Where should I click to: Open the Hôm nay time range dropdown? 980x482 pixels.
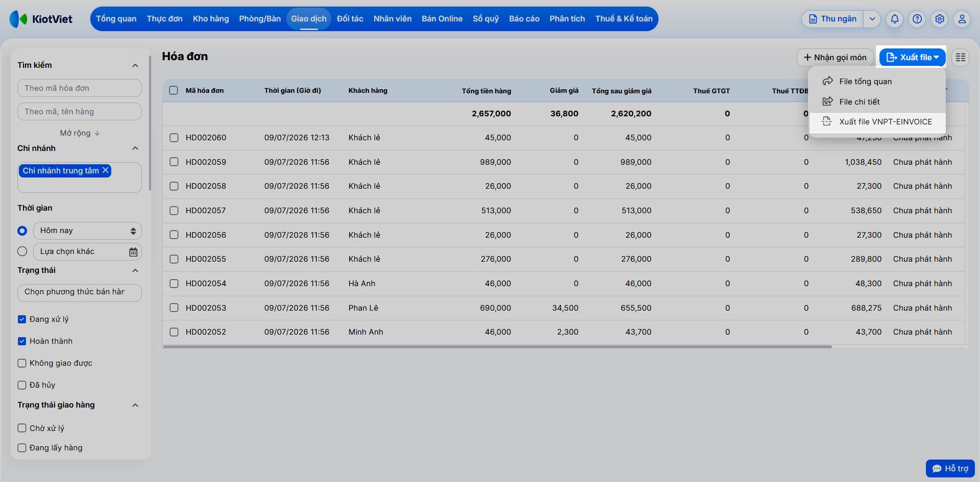point(87,231)
